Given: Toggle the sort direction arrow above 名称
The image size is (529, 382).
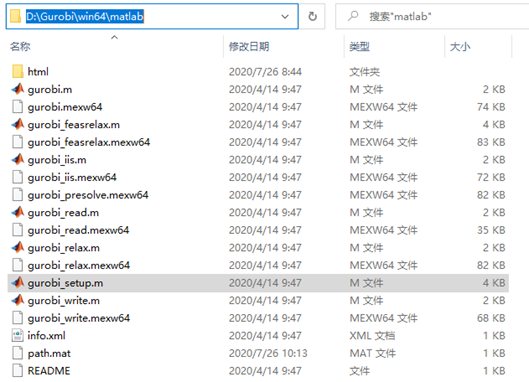Looking at the screenshot, I should tap(114, 37).
